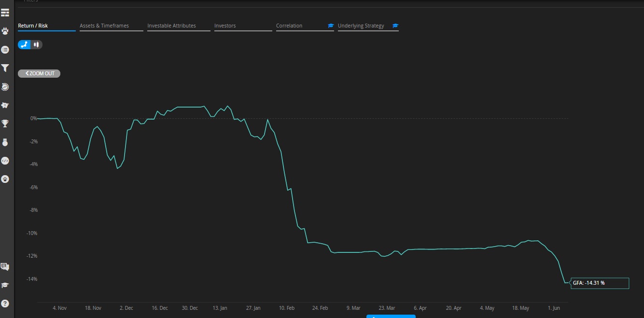Click the -10% y-axis label
This screenshot has height=318, width=644.
coord(31,233)
